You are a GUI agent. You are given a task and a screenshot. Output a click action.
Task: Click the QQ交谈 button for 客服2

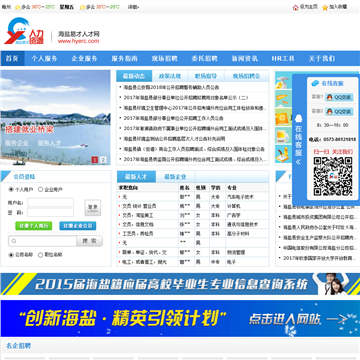click(339, 111)
